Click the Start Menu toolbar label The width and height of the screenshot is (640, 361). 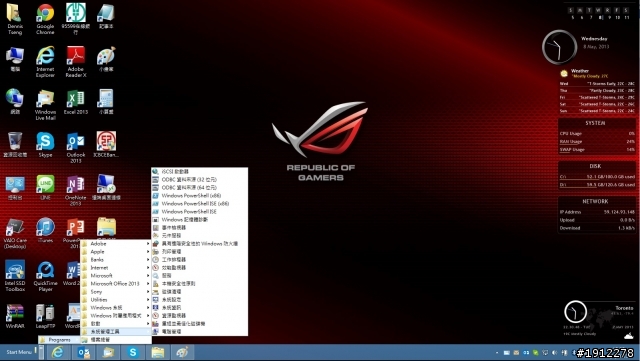19,352
